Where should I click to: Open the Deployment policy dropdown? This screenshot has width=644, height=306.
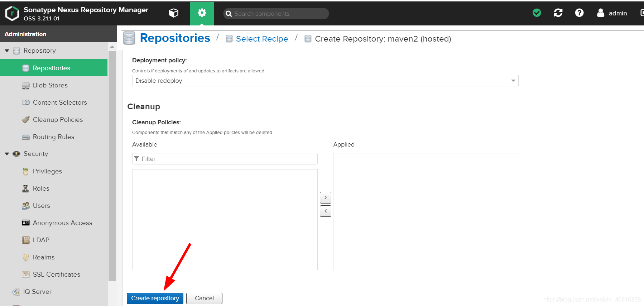click(325, 81)
